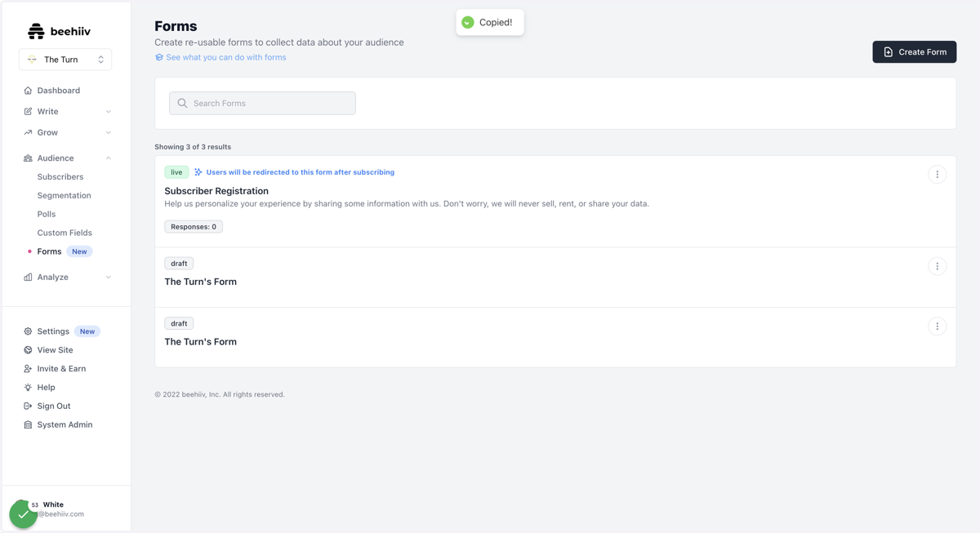The width and height of the screenshot is (980, 533).
Task: Click the Write pencil icon
Action: point(28,112)
